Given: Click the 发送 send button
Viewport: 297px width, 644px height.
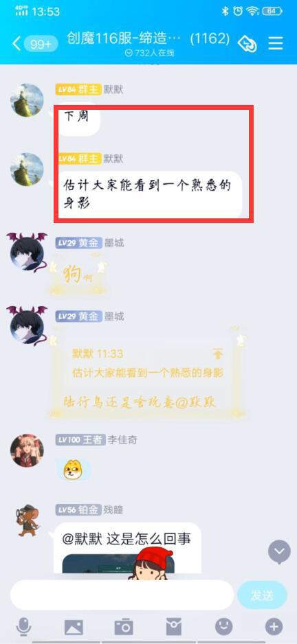Looking at the screenshot, I should [x=262, y=595].
